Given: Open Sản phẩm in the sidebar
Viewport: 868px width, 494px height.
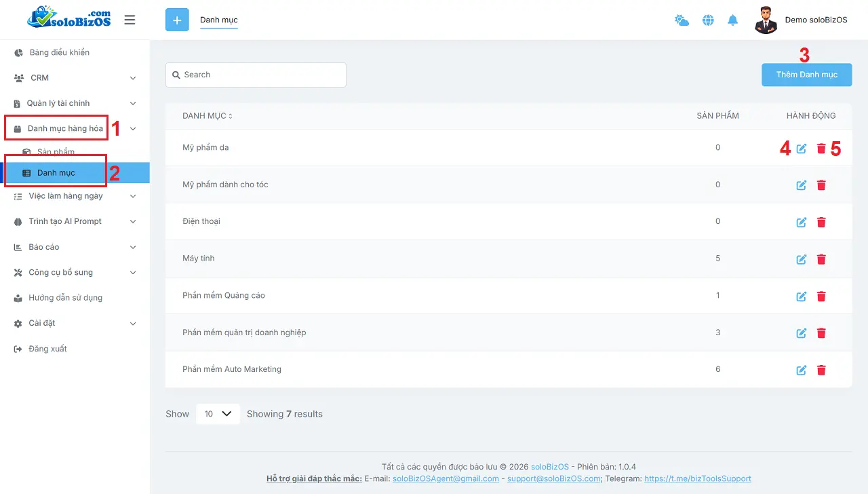Looking at the screenshot, I should tap(56, 152).
